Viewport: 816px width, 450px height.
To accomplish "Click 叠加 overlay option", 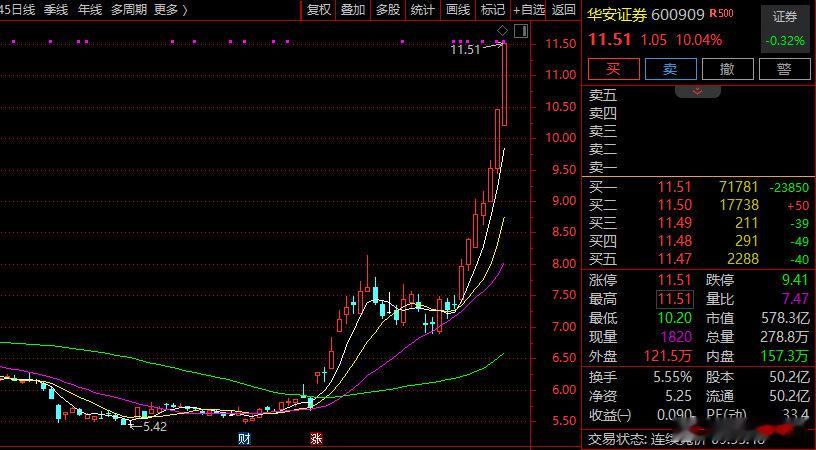I will [x=353, y=10].
